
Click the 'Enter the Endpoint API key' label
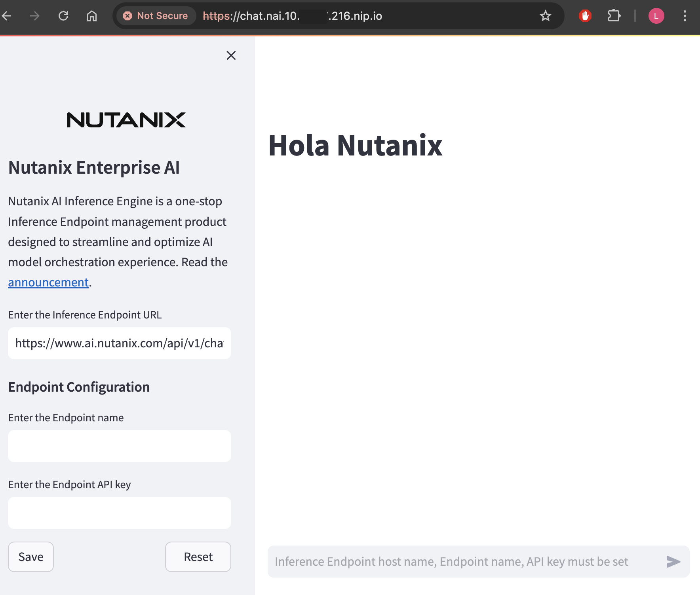69,485
